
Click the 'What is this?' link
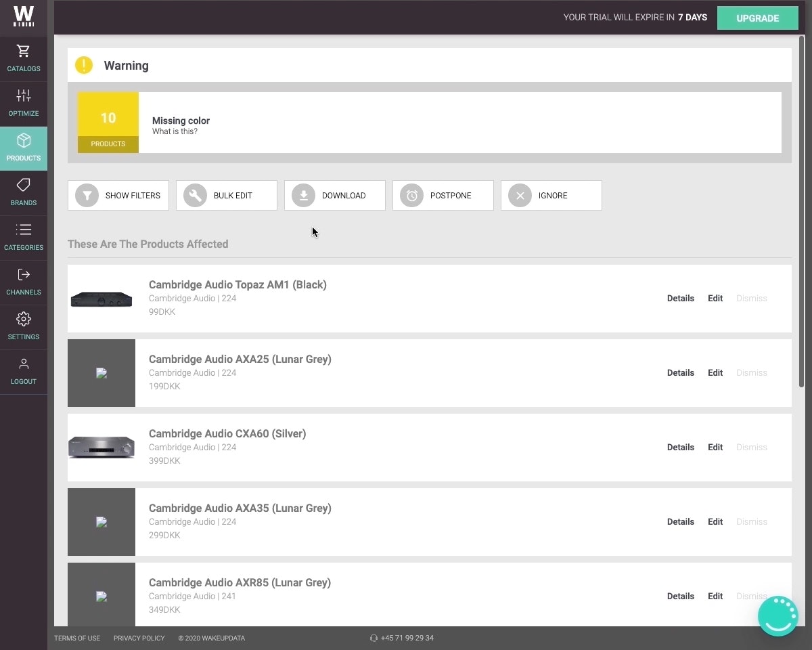(x=175, y=131)
